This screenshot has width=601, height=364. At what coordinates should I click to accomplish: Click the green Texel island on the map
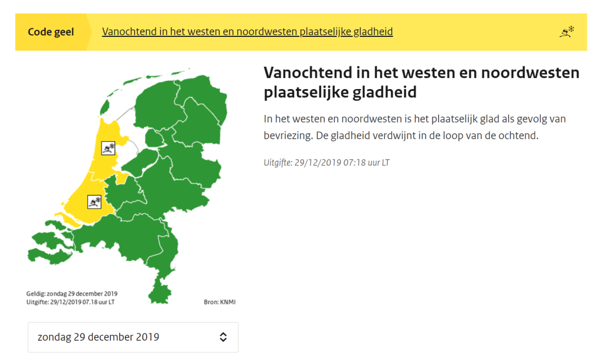[104, 107]
